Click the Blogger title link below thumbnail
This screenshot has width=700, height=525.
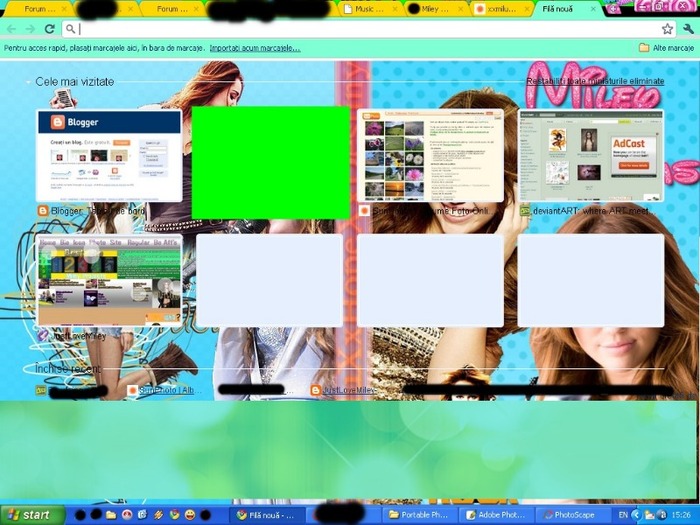[98, 211]
